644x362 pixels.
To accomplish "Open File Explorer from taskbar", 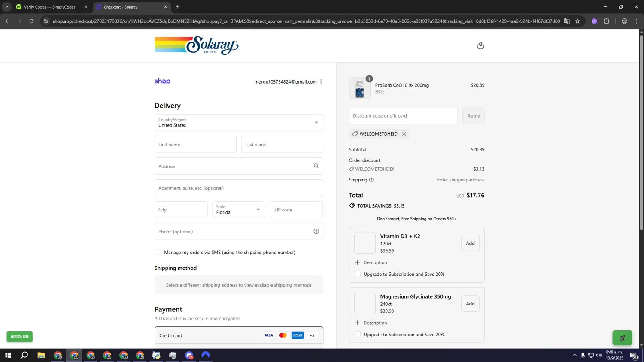I will (41, 355).
